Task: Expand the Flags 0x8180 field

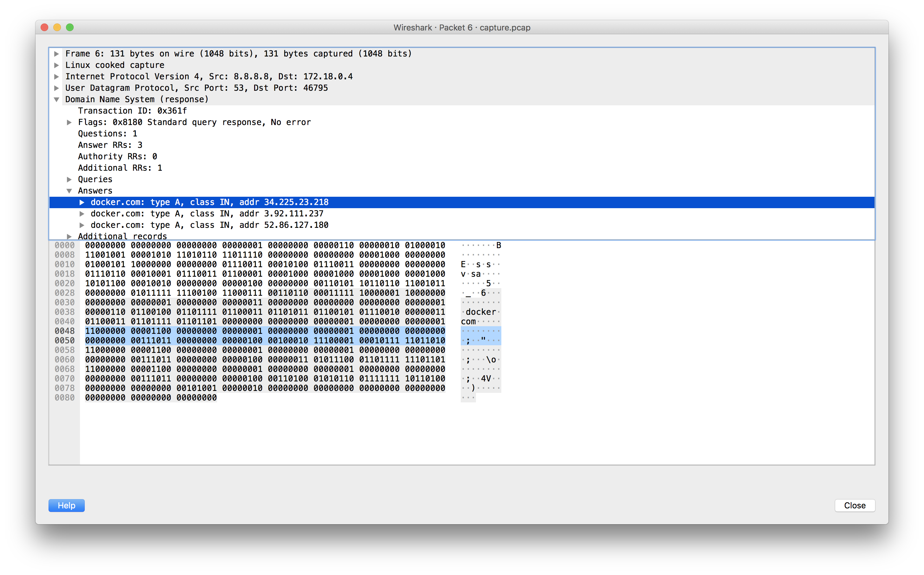Action: click(69, 122)
